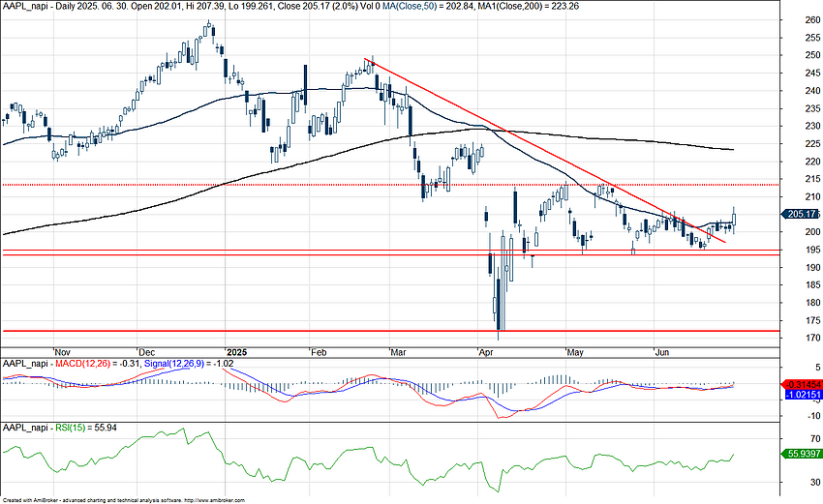The image size is (823, 504).
Task: Click the red -0.31454 MACD value tag
Action: point(801,384)
